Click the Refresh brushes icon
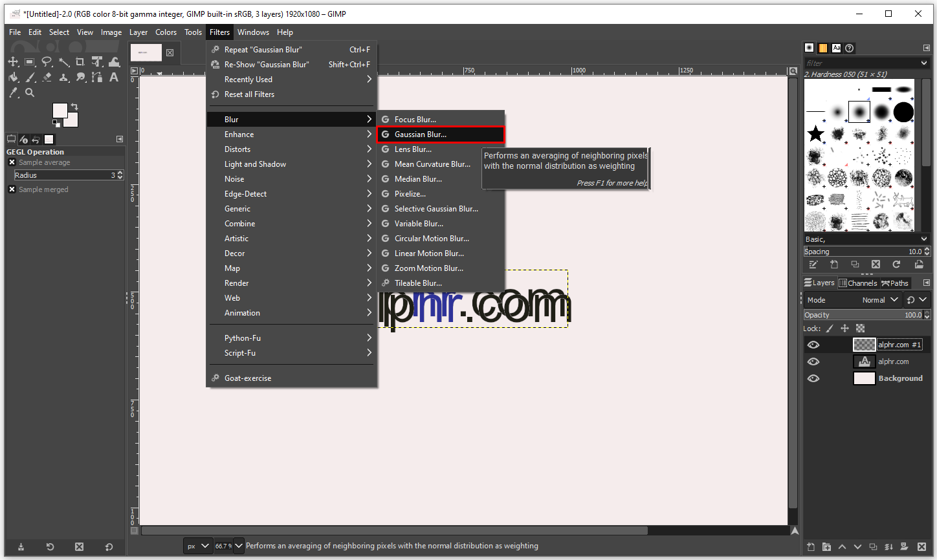Image resolution: width=937 pixels, height=560 pixels. click(896, 264)
